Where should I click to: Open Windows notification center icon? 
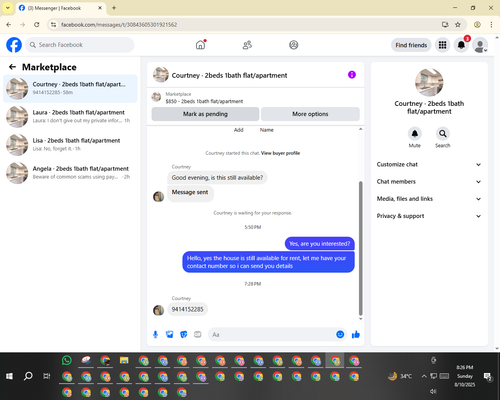tap(488, 376)
